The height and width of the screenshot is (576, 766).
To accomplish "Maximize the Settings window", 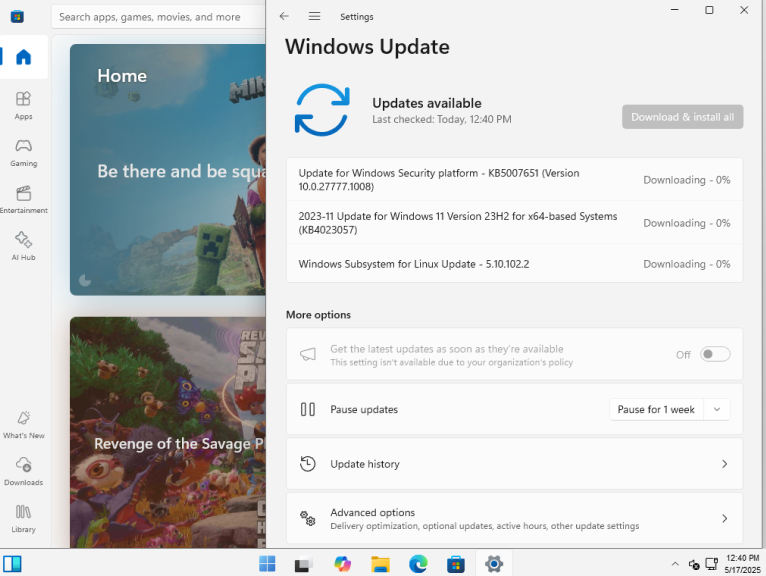I will coord(709,10).
